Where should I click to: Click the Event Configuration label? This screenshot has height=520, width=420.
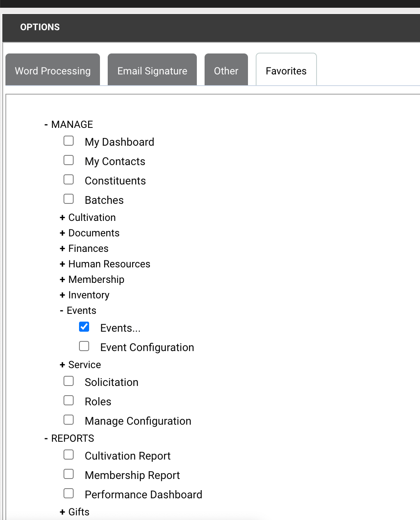[147, 348]
